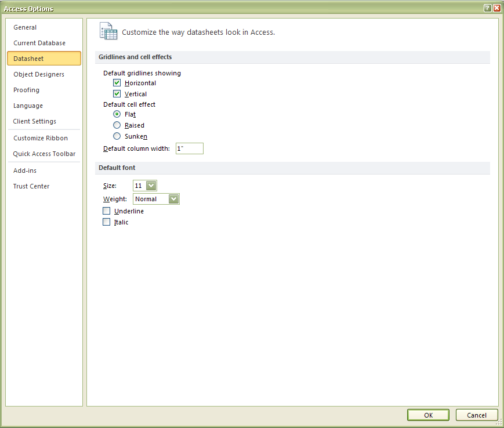Open the Add-ins category
This screenshot has height=428, width=504.
[x=44, y=171]
